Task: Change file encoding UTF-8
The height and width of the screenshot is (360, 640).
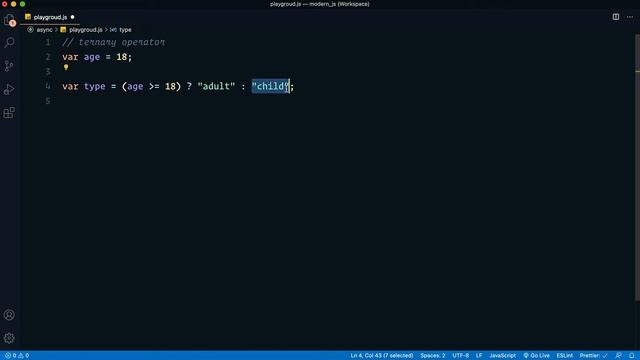Action: tap(460, 356)
